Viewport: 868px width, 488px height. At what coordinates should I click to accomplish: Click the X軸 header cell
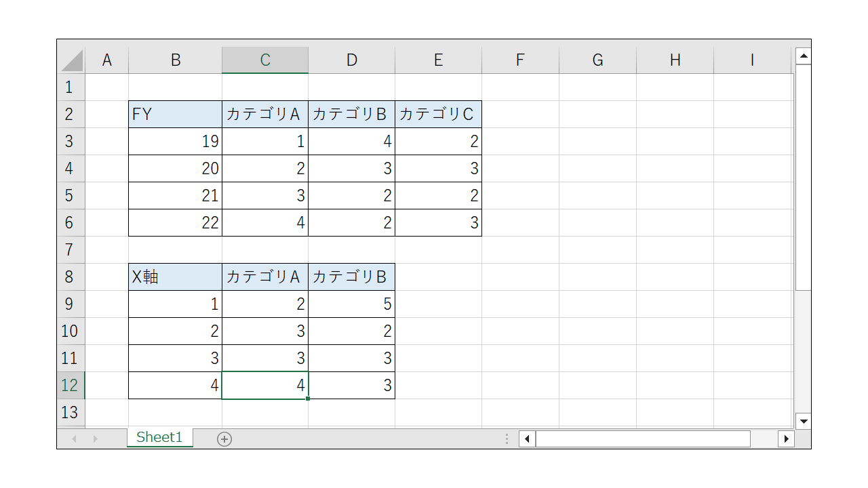(x=175, y=277)
